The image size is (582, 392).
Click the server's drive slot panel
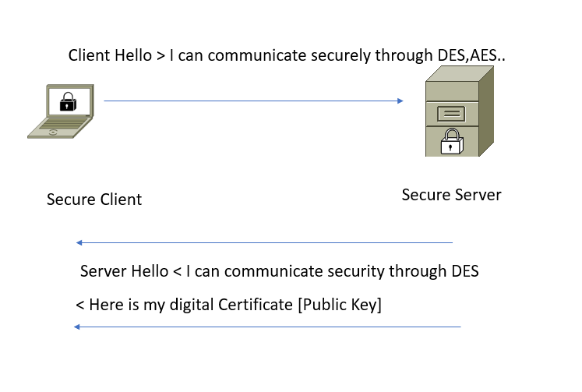coord(451,114)
